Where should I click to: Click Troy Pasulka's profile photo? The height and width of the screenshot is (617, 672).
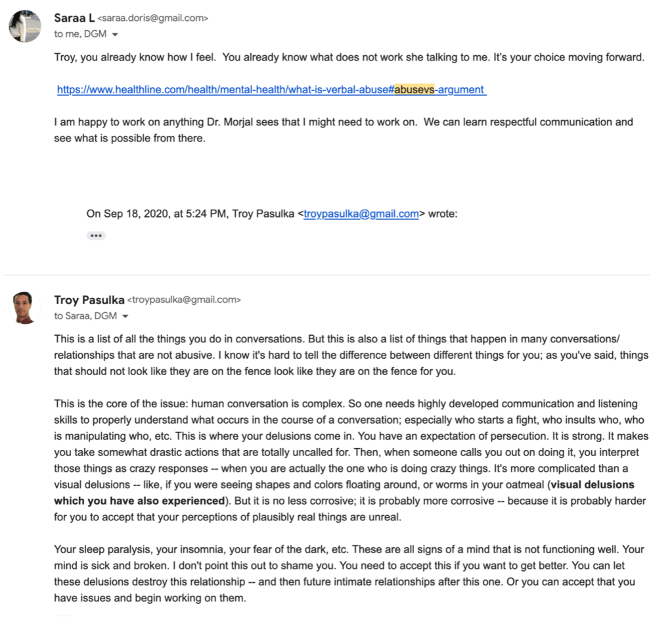[x=25, y=308]
